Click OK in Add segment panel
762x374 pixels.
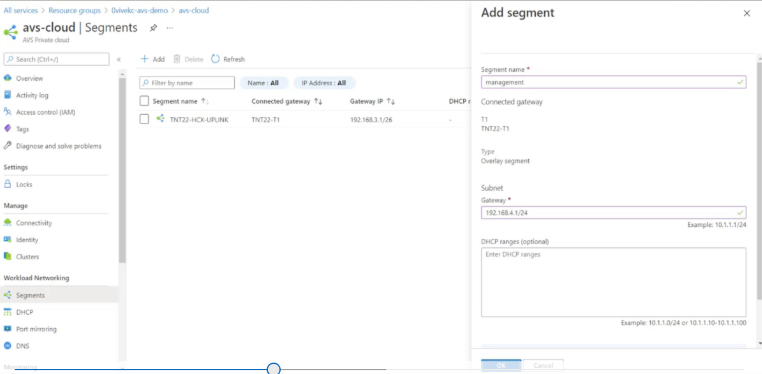[x=501, y=365]
